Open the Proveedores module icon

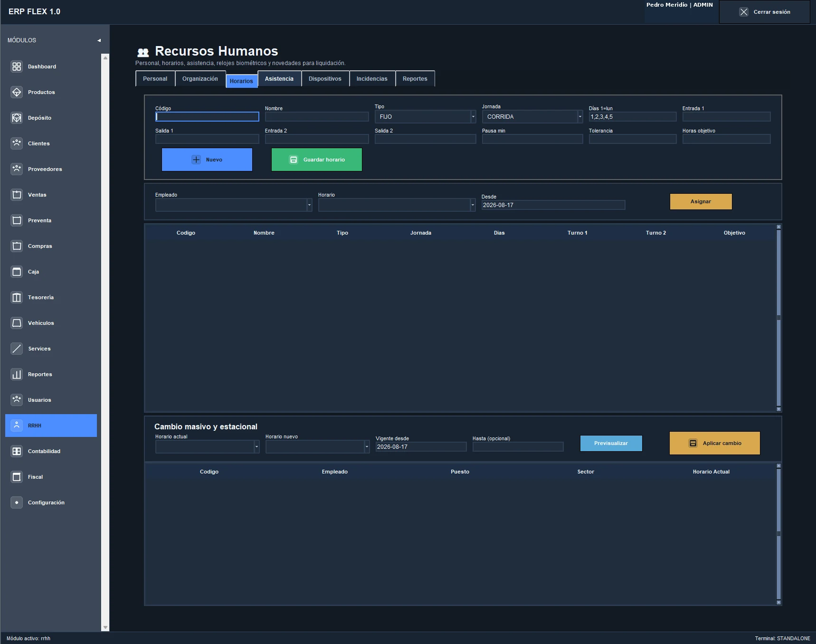pyautogui.click(x=17, y=169)
